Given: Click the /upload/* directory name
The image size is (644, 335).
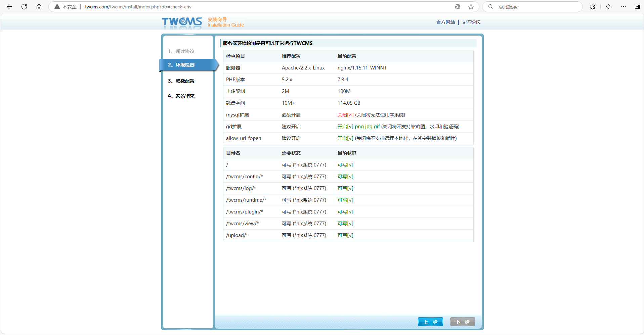Looking at the screenshot, I should pos(237,235).
